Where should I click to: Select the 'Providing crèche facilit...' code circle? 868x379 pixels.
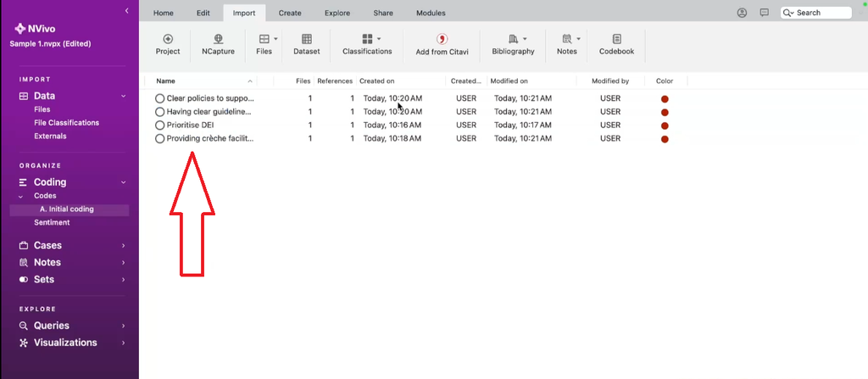[160, 138]
